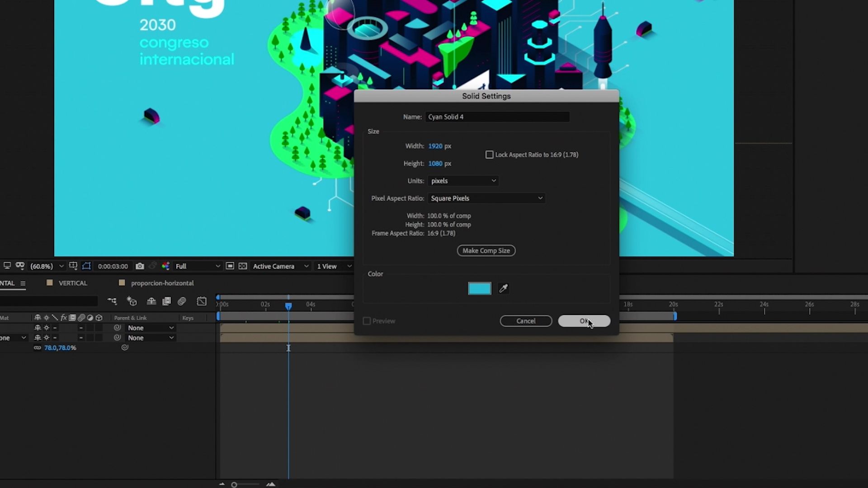Open the cyan color swatch picker
868x488 pixels.
coord(480,288)
